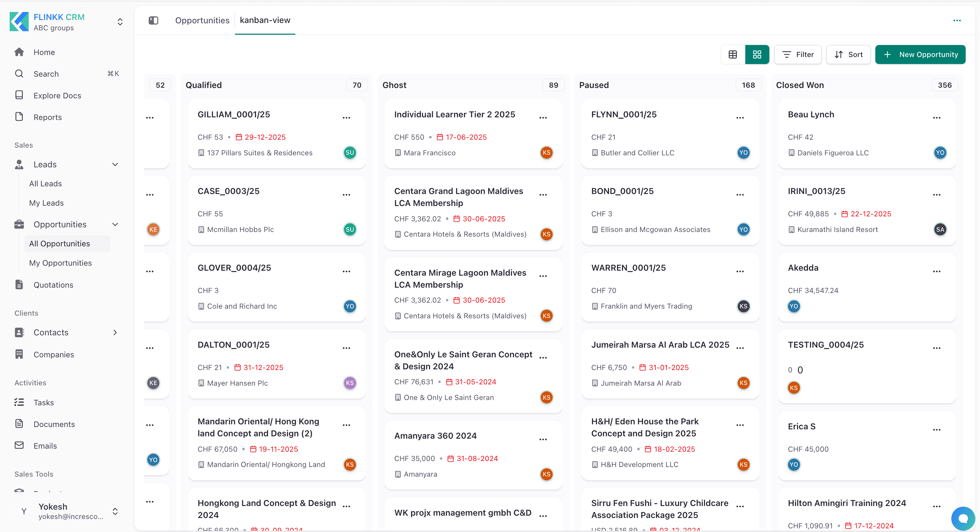This screenshot has width=980, height=532.
Task: Open options menu for FLYNN_0001/25 card
Action: coord(740,118)
